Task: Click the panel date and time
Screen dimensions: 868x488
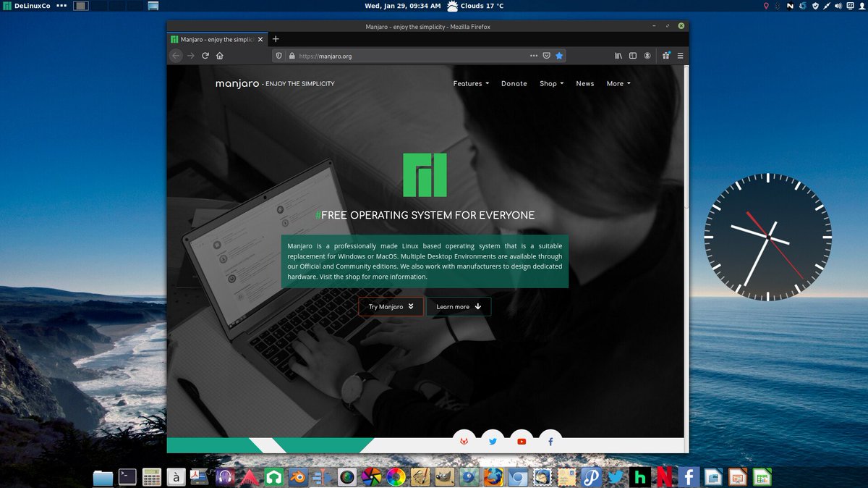Action: pyautogui.click(x=403, y=6)
